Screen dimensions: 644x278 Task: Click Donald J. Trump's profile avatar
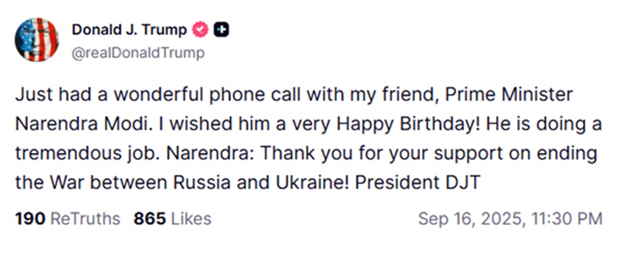coord(37,39)
